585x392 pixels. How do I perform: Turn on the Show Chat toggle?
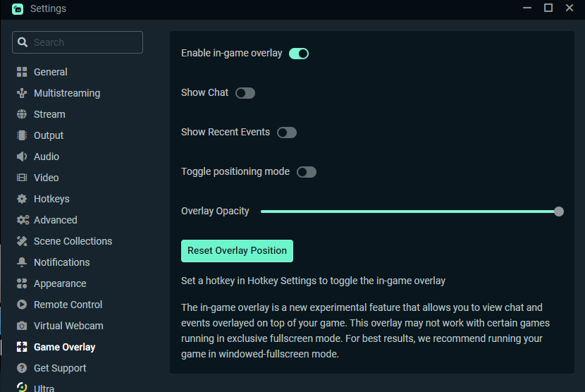245,93
